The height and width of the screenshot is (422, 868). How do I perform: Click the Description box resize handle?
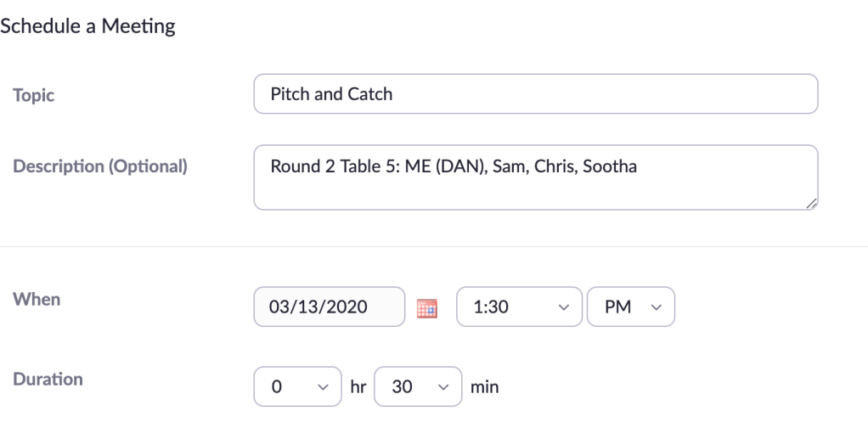(811, 203)
